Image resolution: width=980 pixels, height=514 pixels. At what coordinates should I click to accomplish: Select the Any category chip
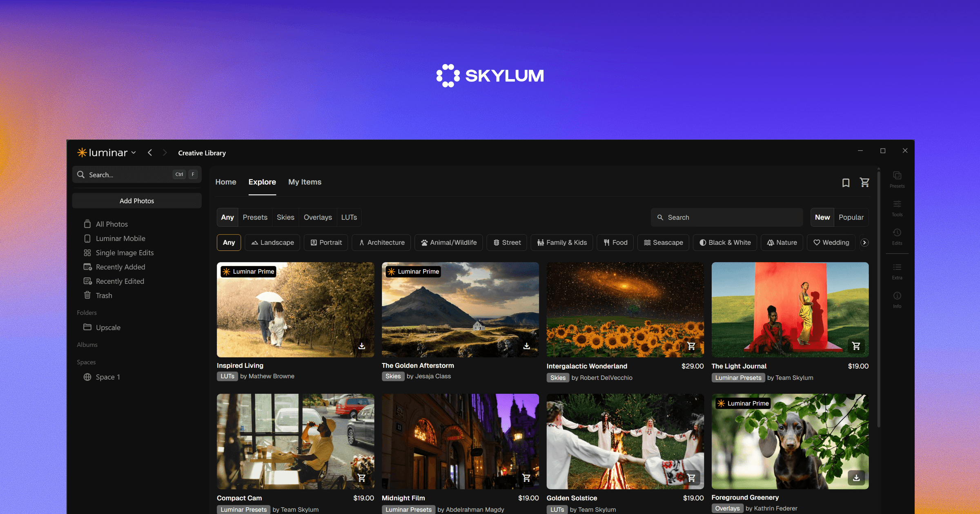pyautogui.click(x=229, y=242)
